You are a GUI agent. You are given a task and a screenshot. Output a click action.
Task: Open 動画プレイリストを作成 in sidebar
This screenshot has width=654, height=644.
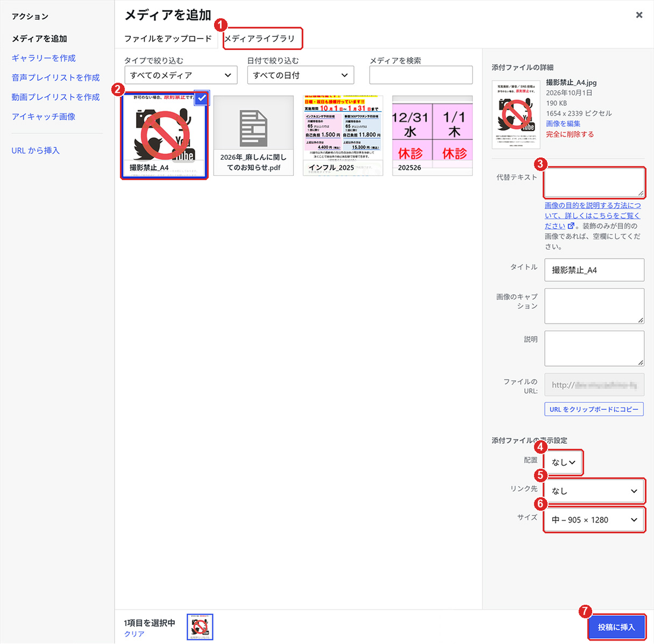tap(55, 97)
